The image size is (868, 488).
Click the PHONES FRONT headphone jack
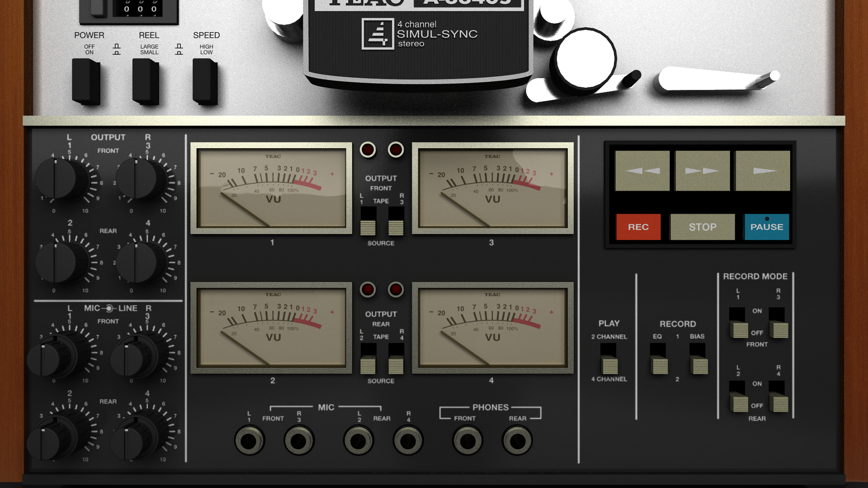(x=467, y=441)
